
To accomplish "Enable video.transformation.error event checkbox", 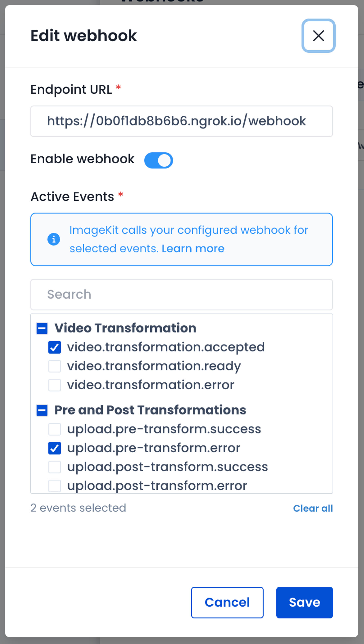I will tap(55, 385).
